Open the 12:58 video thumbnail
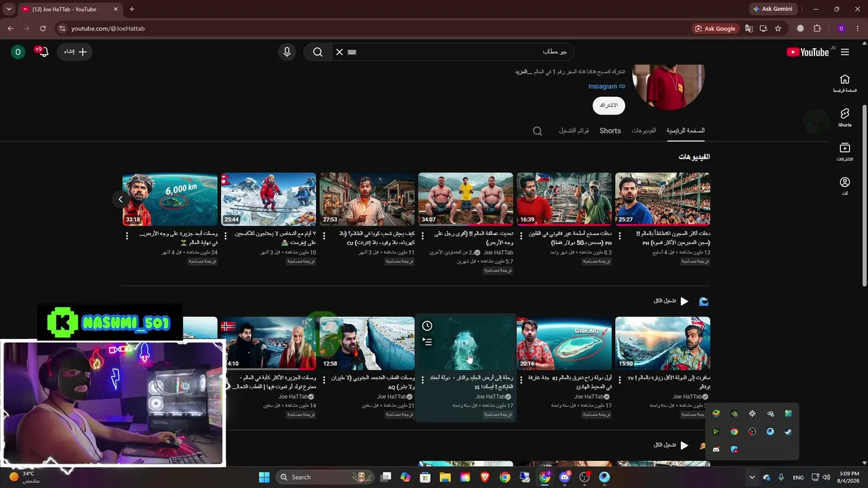Viewport: 868px width, 488px height. (x=367, y=343)
